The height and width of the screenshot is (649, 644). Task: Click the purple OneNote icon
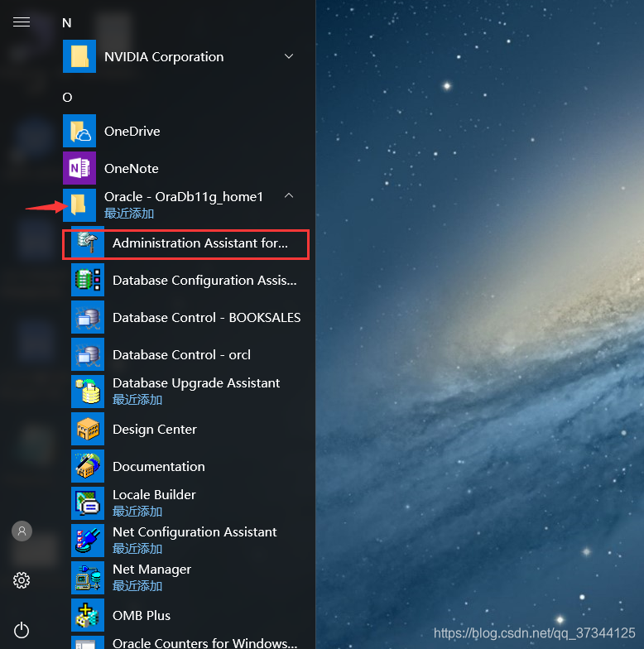[79, 168]
